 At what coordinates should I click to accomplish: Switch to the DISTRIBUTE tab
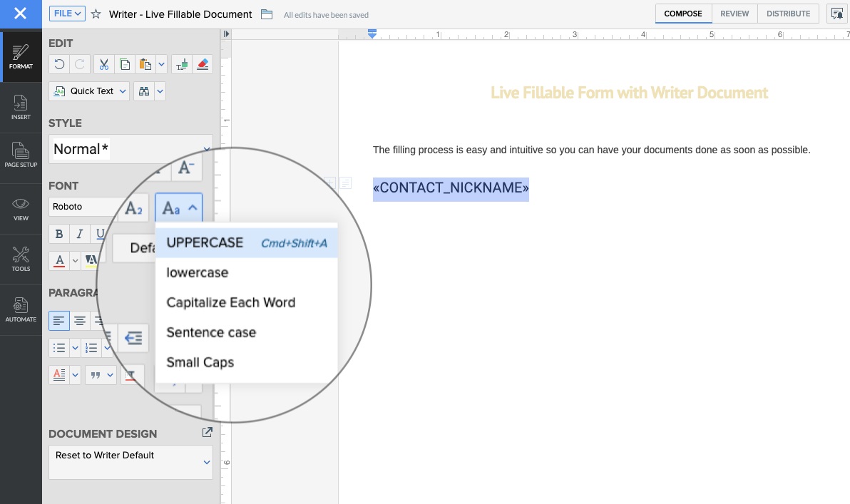(788, 14)
